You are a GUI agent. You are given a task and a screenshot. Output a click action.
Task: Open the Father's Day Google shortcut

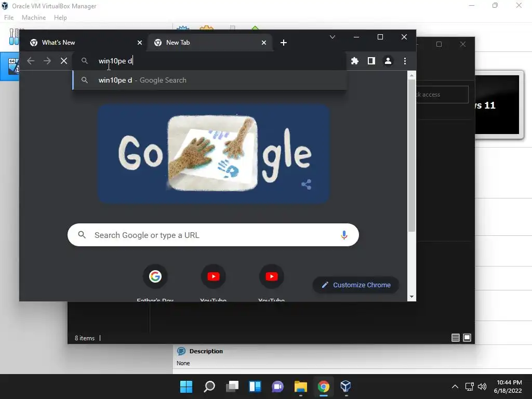click(155, 282)
